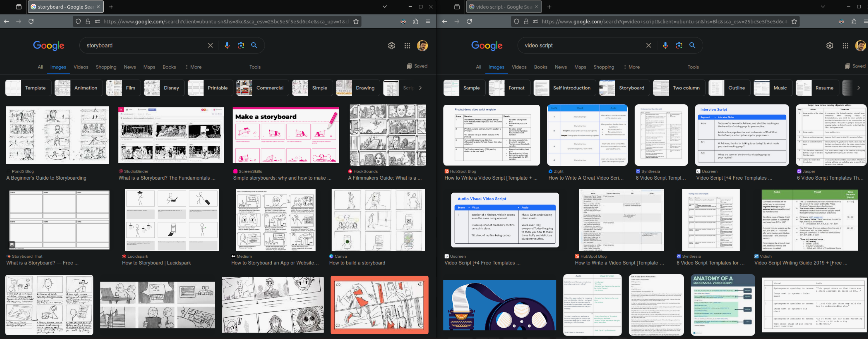Select the Animation filter chip
The image size is (868, 339).
78,88
